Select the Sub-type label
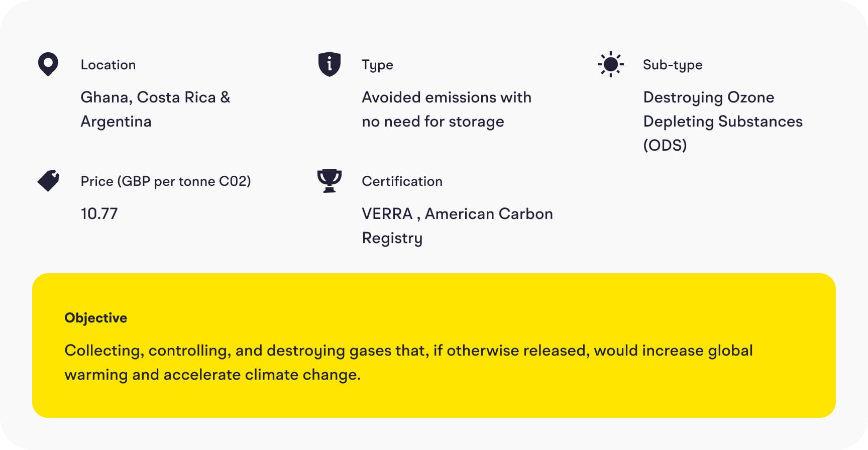Viewport: 868px width, 450px height. tap(673, 65)
